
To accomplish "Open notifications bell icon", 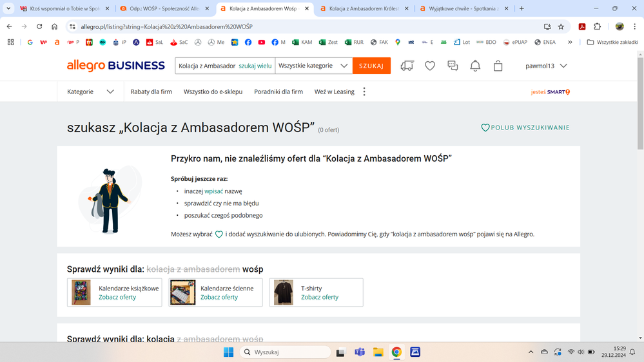I will (x=475, y=66).
